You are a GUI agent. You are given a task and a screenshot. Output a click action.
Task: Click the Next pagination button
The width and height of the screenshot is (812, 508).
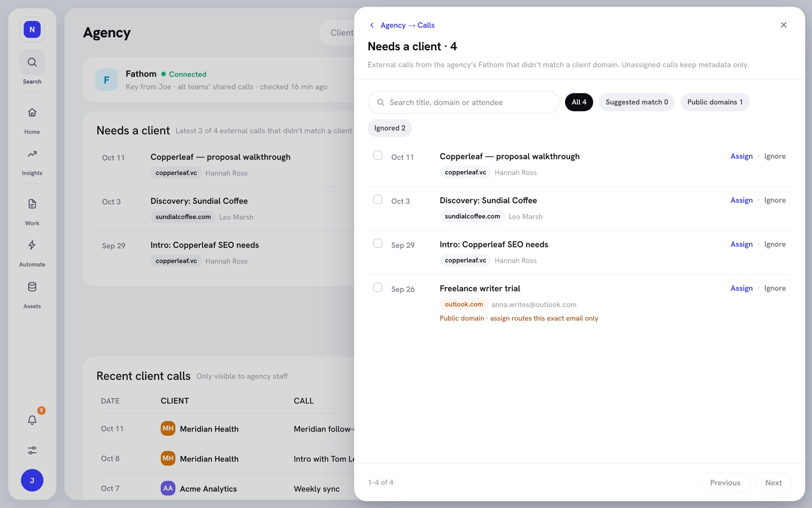(x=773, y=482)
